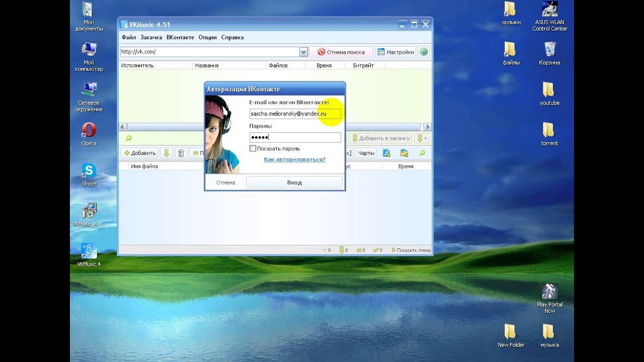Viewport: 644px width, 362px height.
Task: Open Мои документы desktop icon
Action: point(89,17)
